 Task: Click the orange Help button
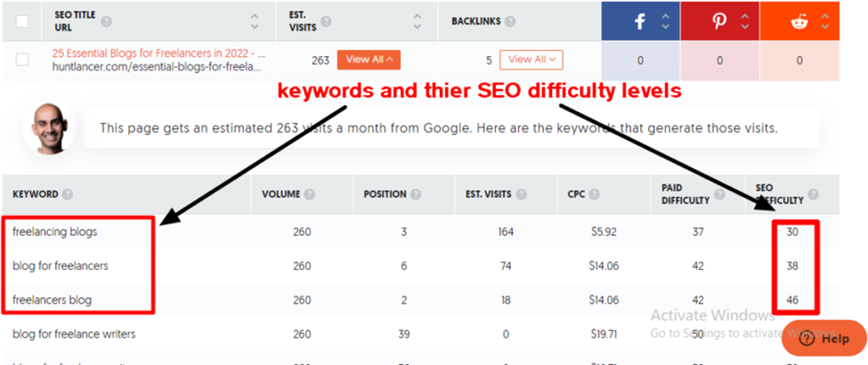point(823,338)
